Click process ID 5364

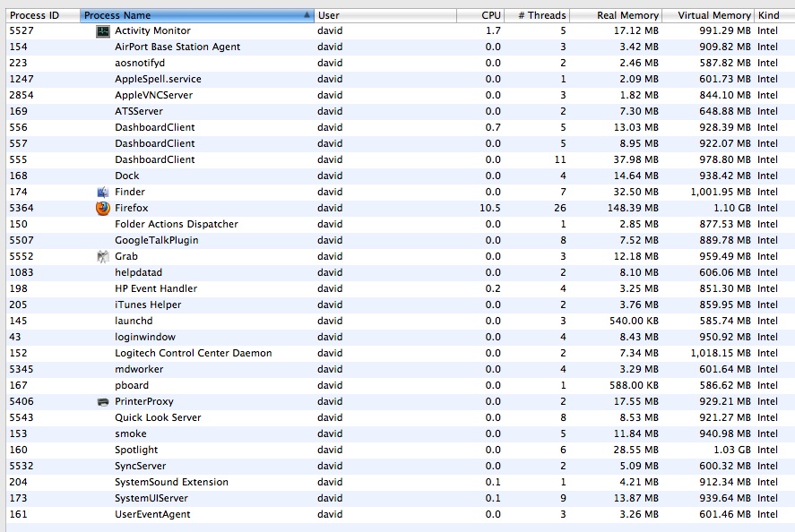click(22, 209)
